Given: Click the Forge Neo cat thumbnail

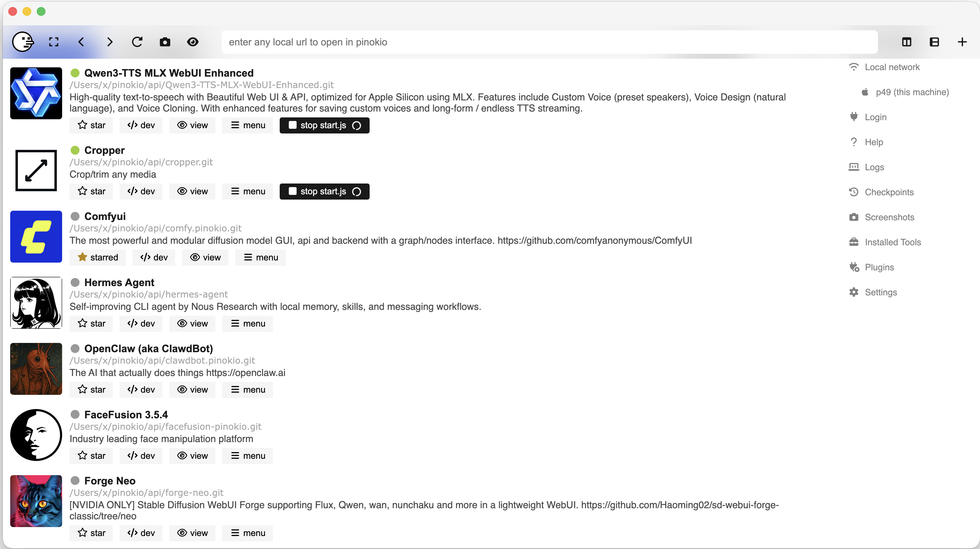Looking at the screenshot, I should 36,501.
